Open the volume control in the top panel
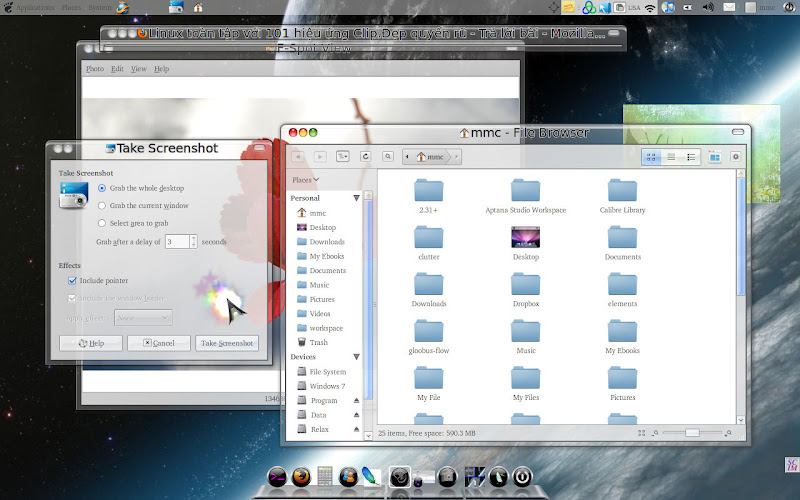The height and width of the screenshot is (500, 800). click(x=708, y=7)
